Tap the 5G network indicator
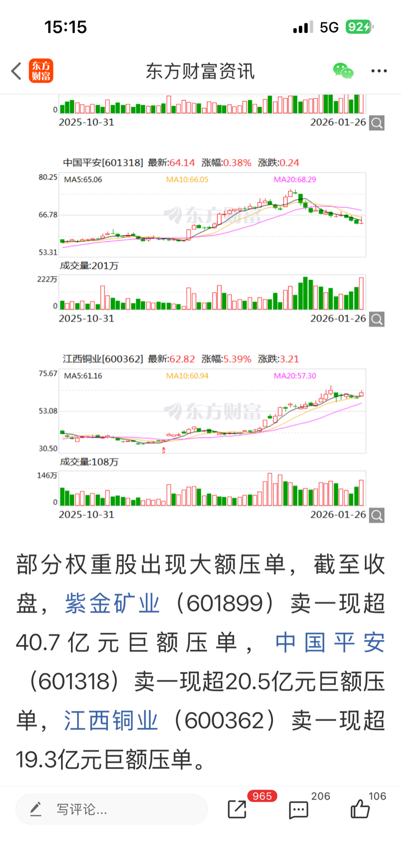 (x=329, y=27)
